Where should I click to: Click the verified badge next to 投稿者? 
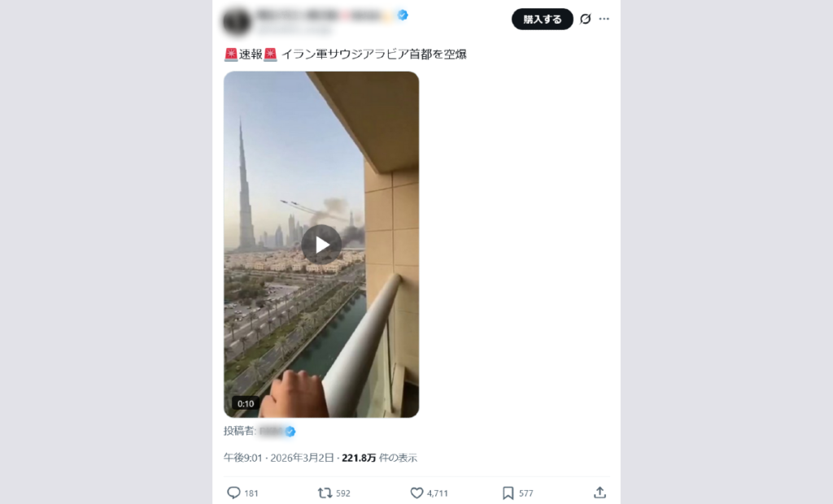click(x=290, y=431)
